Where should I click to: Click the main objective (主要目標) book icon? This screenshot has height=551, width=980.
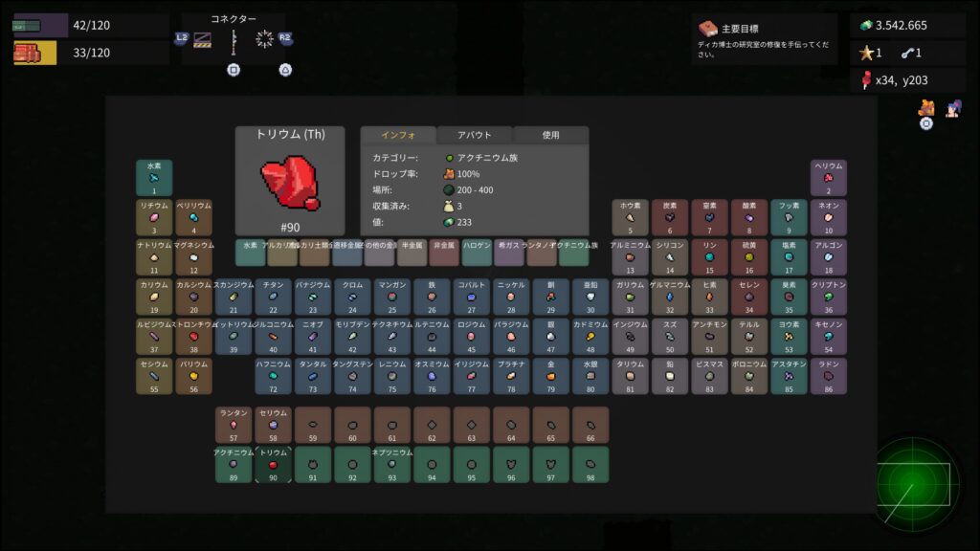[x=708, y=29]
